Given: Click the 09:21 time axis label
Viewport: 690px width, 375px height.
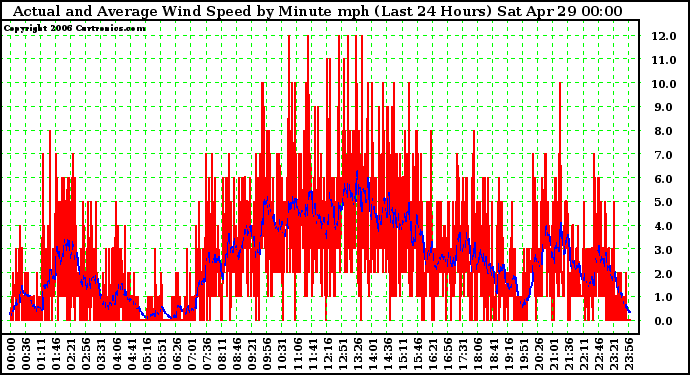Looking at the screenshot, I should point(252,354).
